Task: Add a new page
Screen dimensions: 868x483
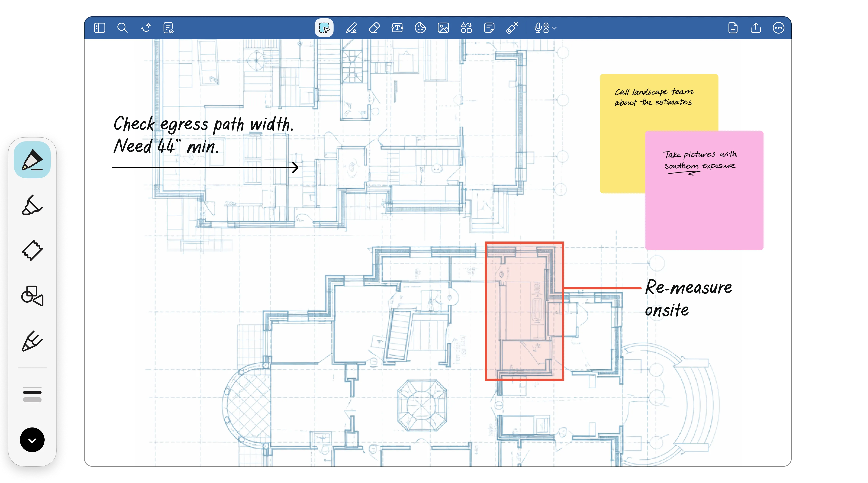Action: point(733,28)
